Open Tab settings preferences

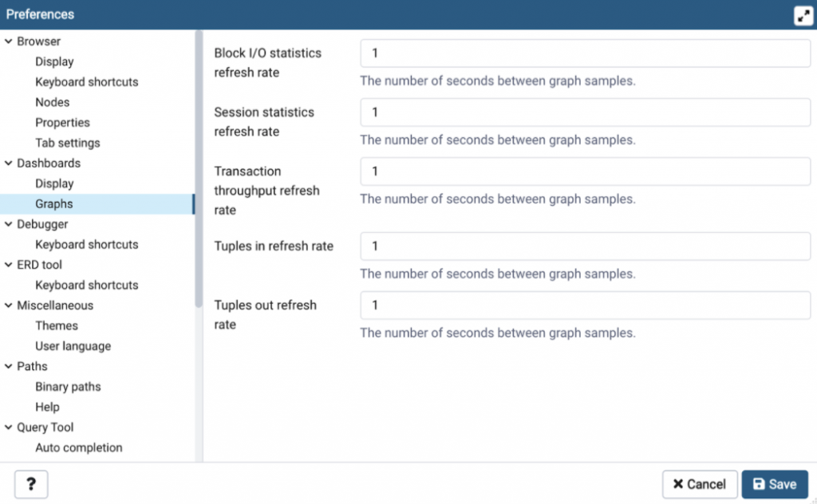click(x=67, y=143)
